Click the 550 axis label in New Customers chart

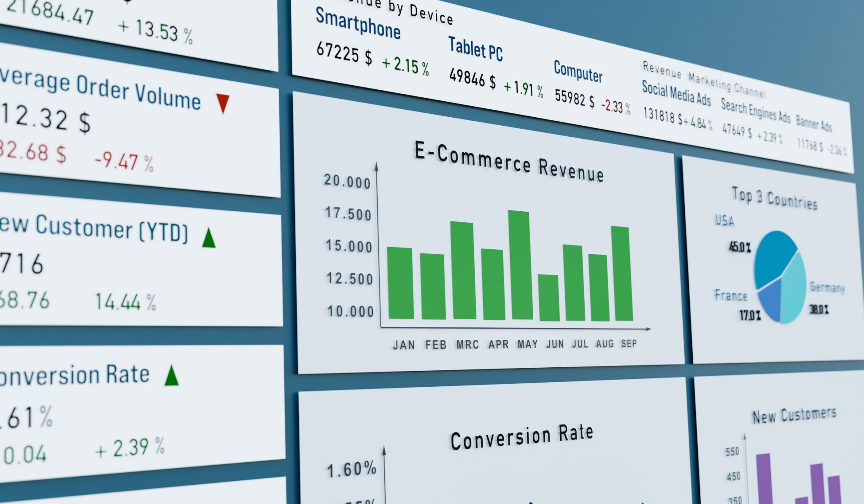click(x=732, y=452)
